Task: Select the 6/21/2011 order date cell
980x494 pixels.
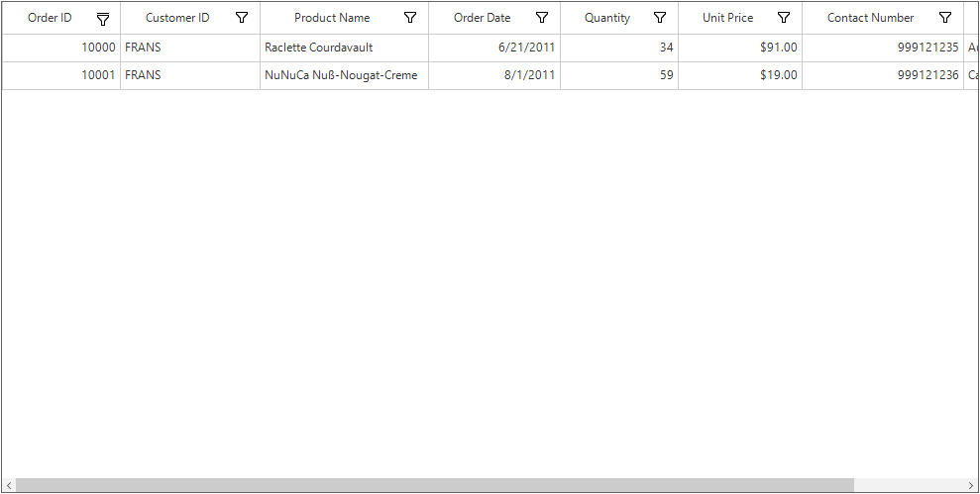Action: coord(494,48)
